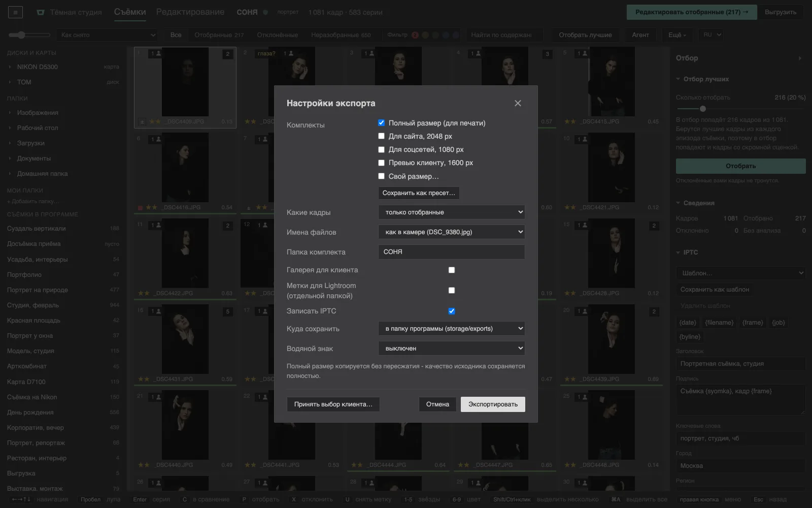Show the Отклонённые tab

[278, 35]
